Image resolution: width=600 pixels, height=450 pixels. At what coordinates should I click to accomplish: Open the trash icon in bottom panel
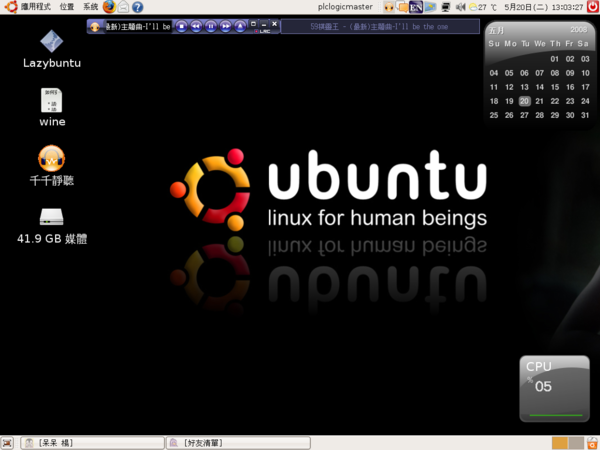593,443
